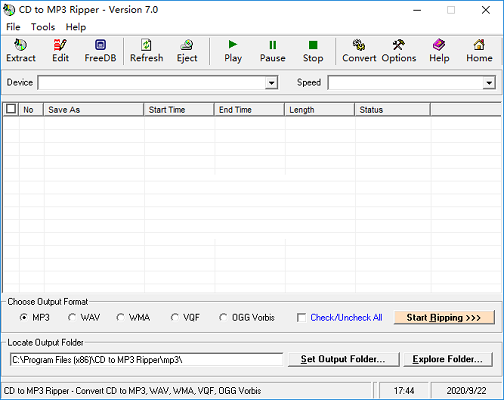Open the File menu
The width and height of the screenshot is (504, 400).
[13, 27]
